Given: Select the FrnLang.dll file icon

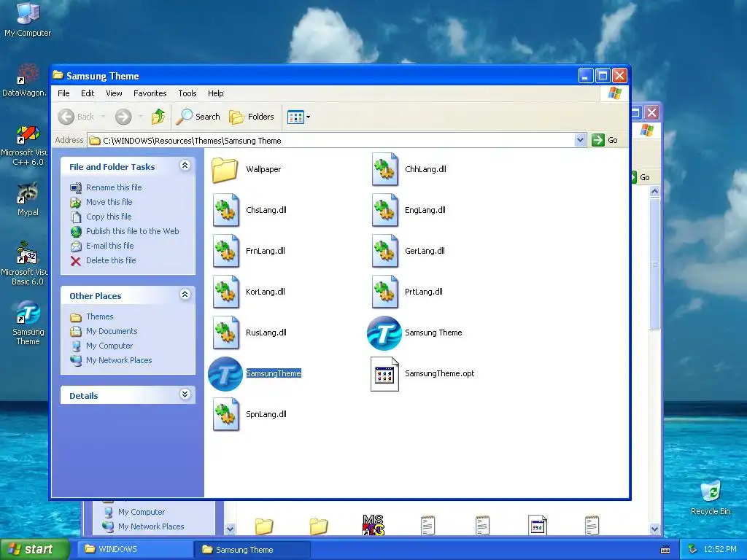Looking at the screenshot, I should click(x=226, y=251).
